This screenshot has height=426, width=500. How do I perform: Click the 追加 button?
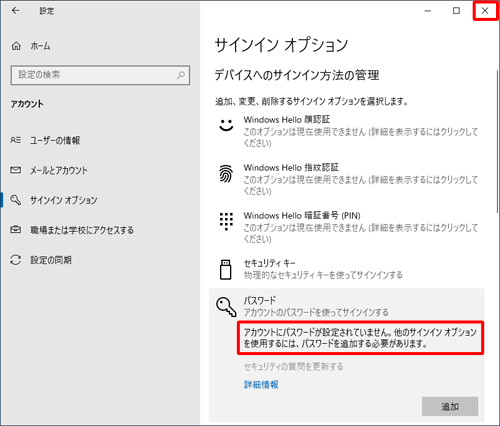coord(450,406)
